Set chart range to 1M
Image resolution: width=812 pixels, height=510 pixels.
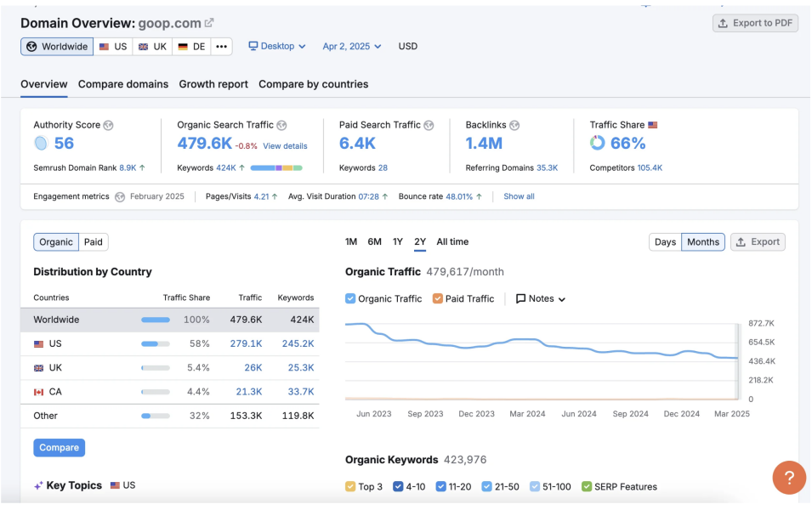[x=351, y=241]
